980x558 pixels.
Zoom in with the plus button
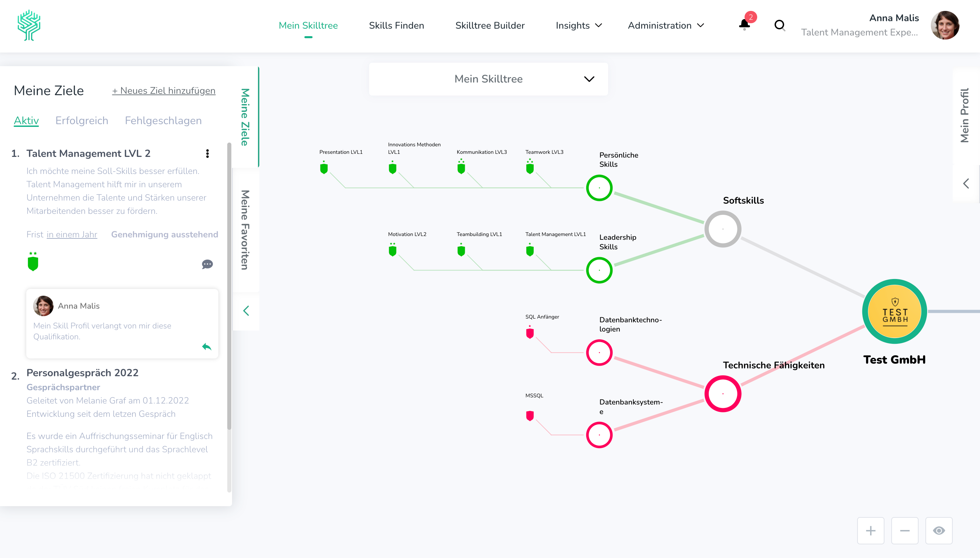(870, 530)
